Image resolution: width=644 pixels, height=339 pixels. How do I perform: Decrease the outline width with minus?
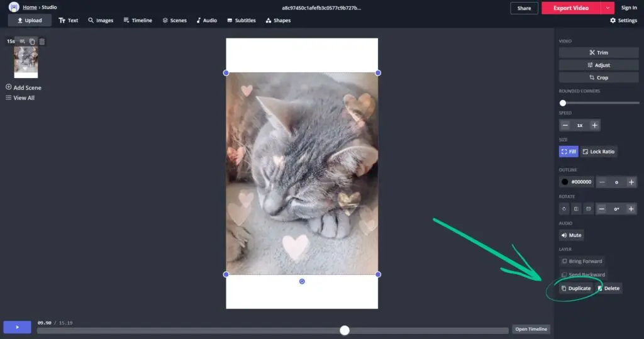click(x=602, y=182)
